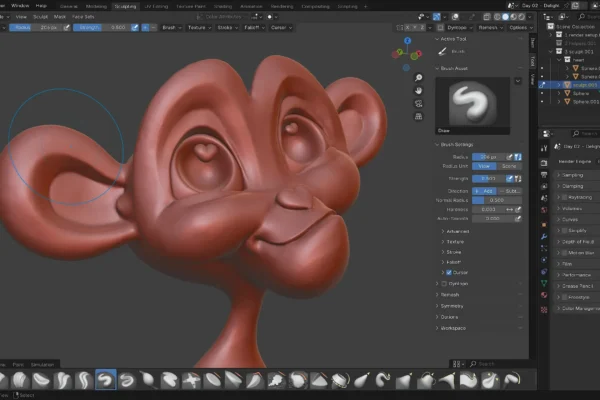Viewport: 600px width, 400px height.
Task: Set Direction to Subtract in Brush Settings
Action: click(x=509, y=191)
